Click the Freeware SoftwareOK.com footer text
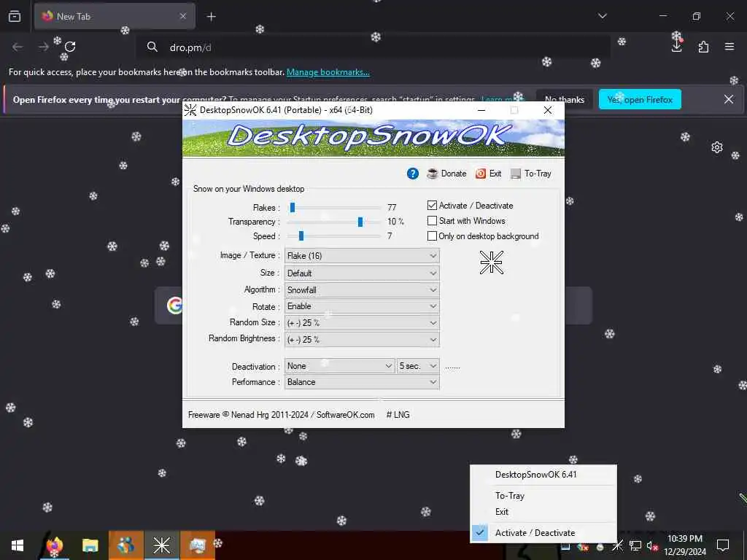The height and width of the screenshot is (560, 747). pyautogui.click(x=281, y=415)
